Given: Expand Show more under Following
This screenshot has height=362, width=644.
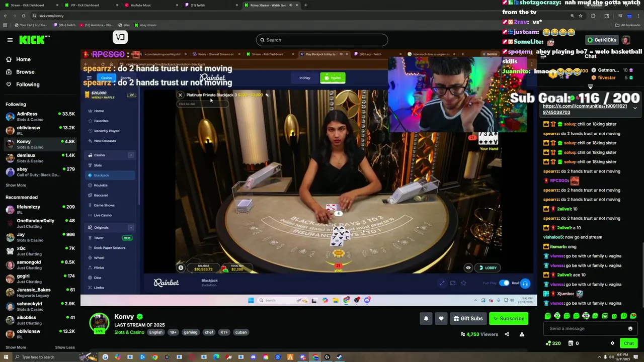Looking at the screenshot, I should click(x=16, y=185).
